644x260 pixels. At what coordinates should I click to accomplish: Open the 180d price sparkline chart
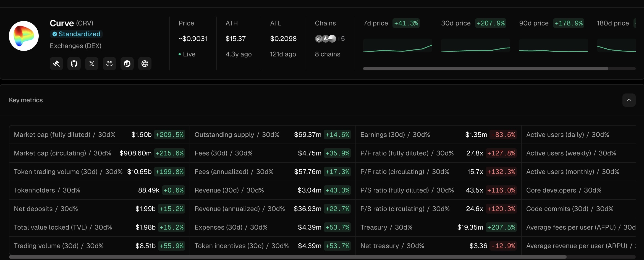tap(616, 45)
